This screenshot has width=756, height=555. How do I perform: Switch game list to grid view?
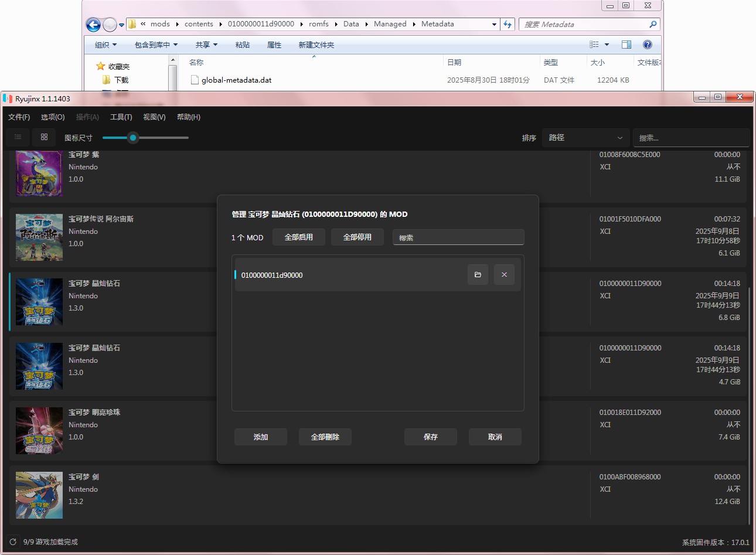pos(44,137)
